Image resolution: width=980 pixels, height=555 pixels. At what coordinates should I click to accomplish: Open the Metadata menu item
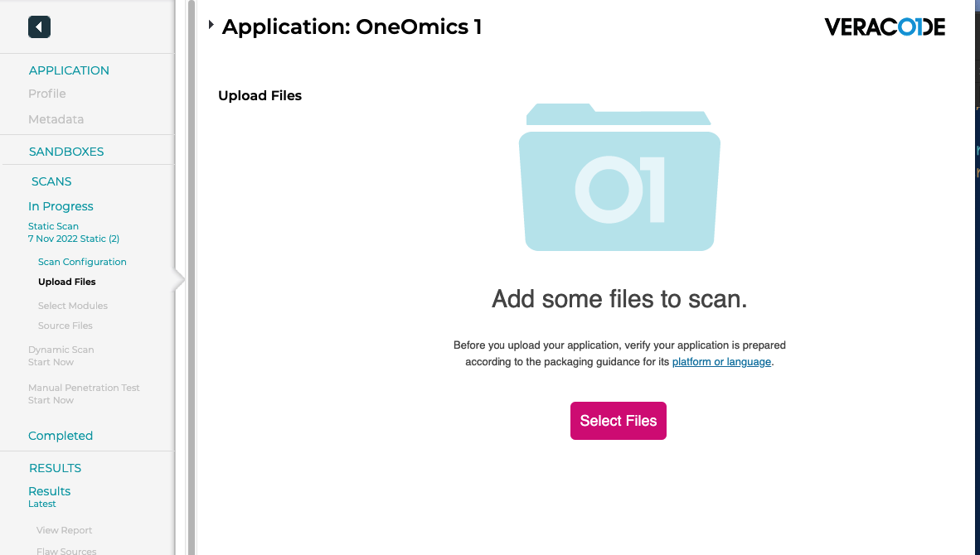(x=56, y=119)
